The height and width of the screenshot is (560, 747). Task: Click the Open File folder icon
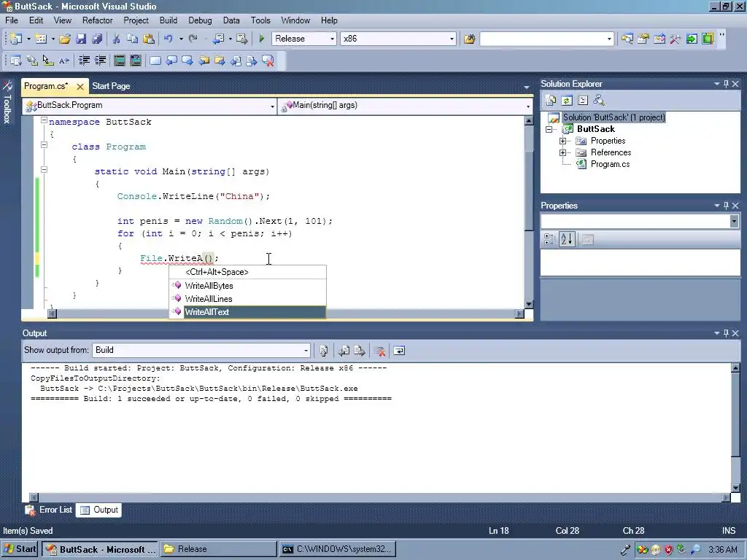click(x=65, y=39)
